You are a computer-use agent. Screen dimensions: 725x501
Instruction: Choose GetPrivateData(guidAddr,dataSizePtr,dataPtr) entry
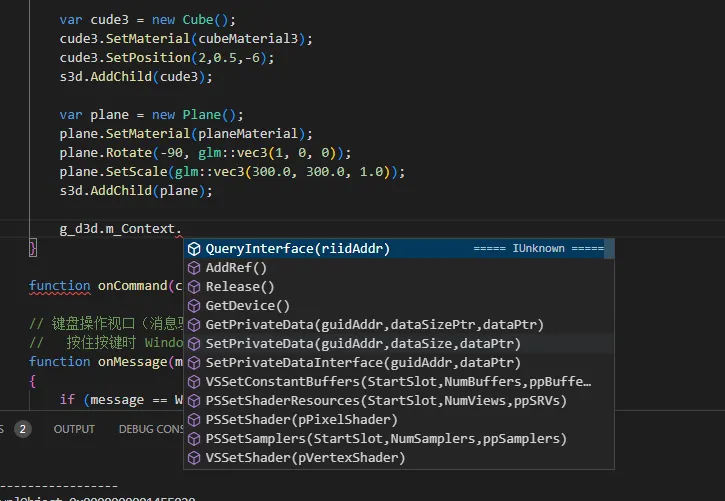399,324
